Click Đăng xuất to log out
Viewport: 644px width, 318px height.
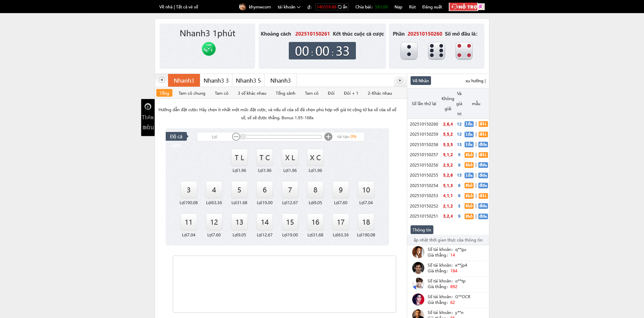pyautogui.click(x=432, y=7)
